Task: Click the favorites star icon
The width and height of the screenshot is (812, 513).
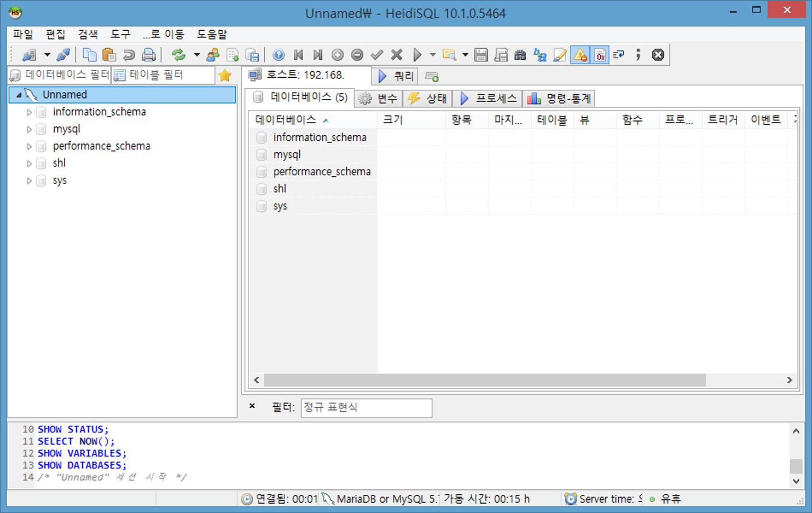Action: (225, 75)
